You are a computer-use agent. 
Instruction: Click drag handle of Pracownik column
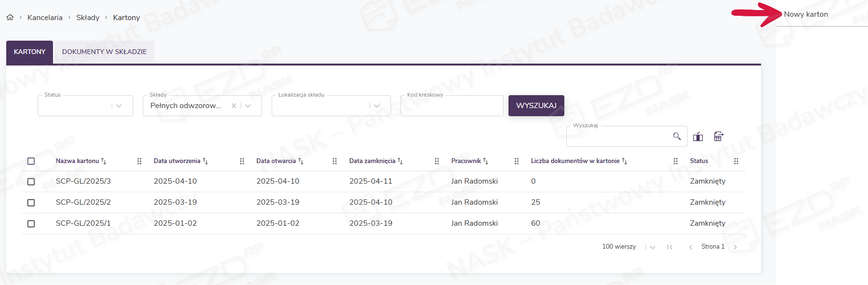coord(516,161)
